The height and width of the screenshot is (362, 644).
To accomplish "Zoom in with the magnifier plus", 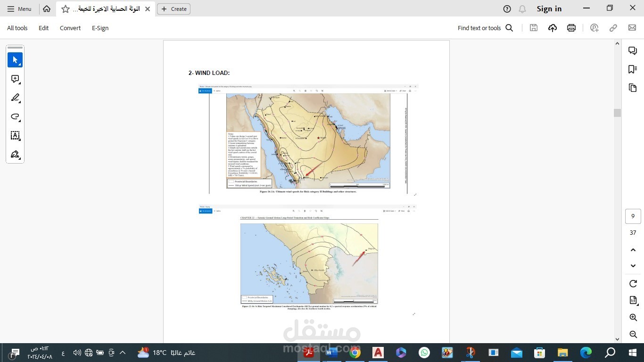I will coord(633,318).
